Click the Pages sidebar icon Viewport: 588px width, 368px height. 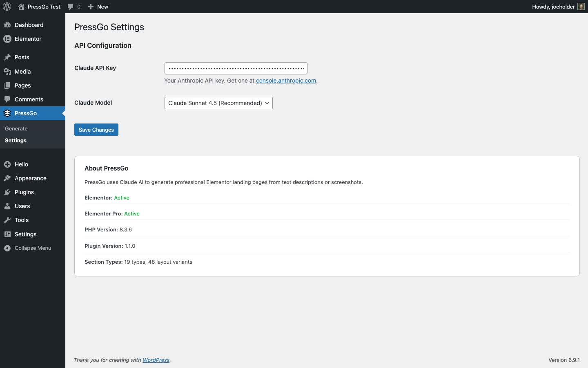click(x=7, y=85)
